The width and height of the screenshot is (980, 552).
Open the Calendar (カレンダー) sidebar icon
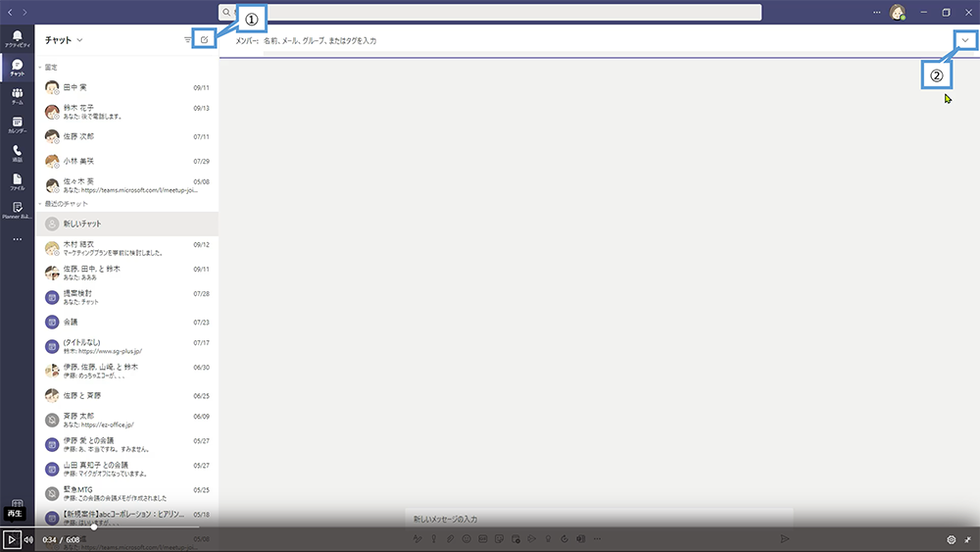click(x=17, y=125)
